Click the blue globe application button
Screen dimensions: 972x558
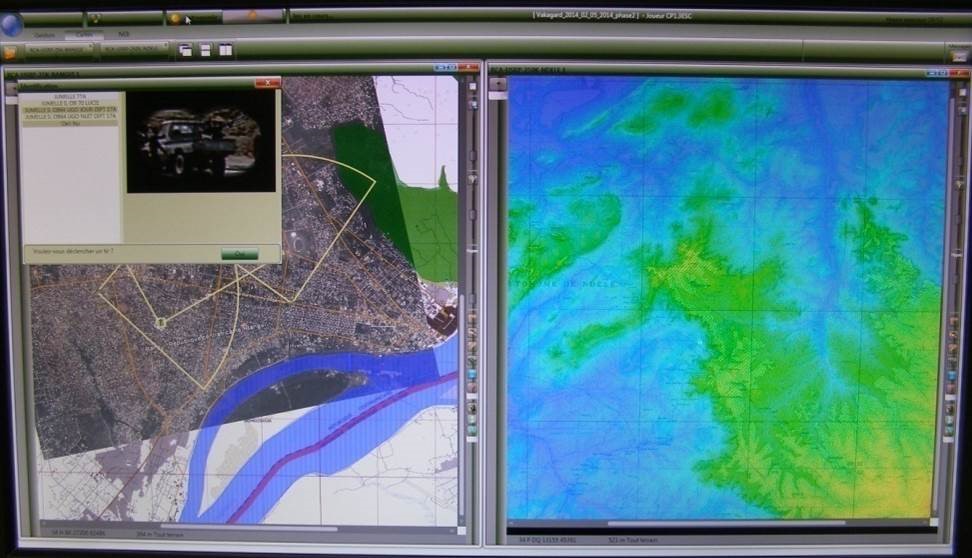point(10,24)
